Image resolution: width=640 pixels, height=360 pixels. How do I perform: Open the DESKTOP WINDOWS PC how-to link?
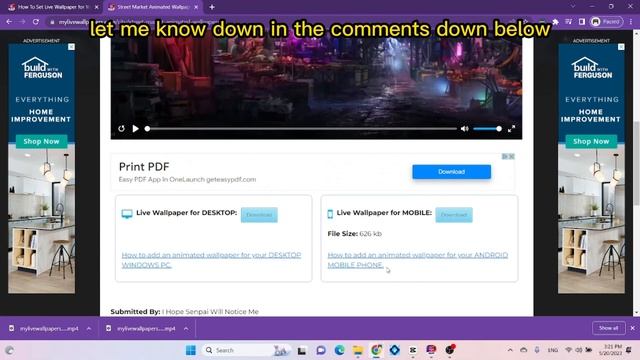point(211,260)
